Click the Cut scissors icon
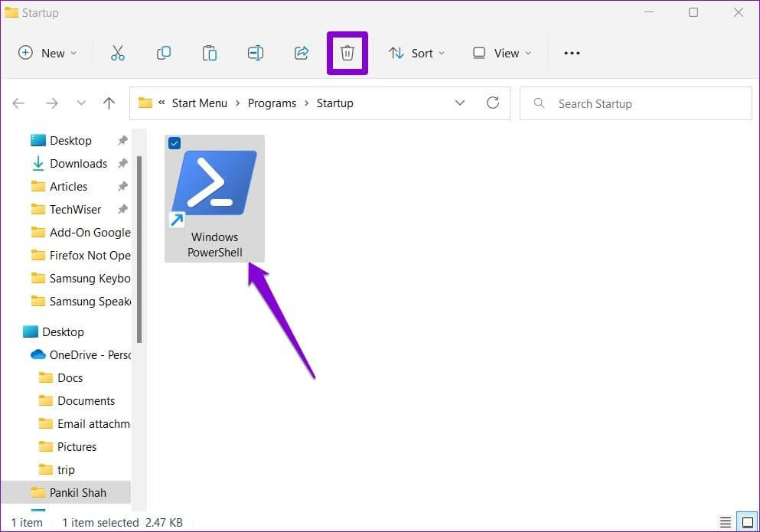The image size is (760, 532). pos(117,53)
